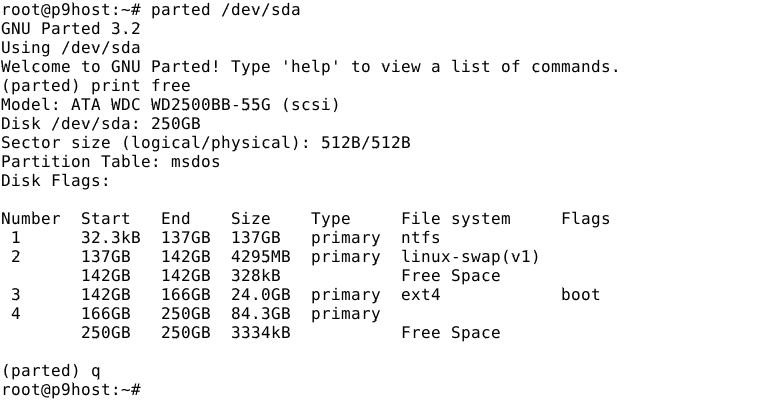
Task: Click the final 'root@p9host:~#' prompt line
Action: click(70, 389)
